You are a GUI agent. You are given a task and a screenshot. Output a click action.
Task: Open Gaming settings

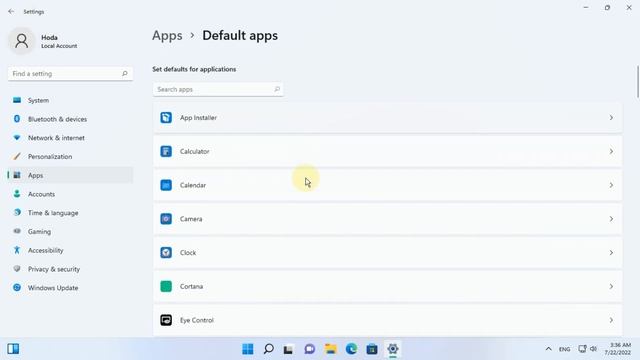point(70,231)
